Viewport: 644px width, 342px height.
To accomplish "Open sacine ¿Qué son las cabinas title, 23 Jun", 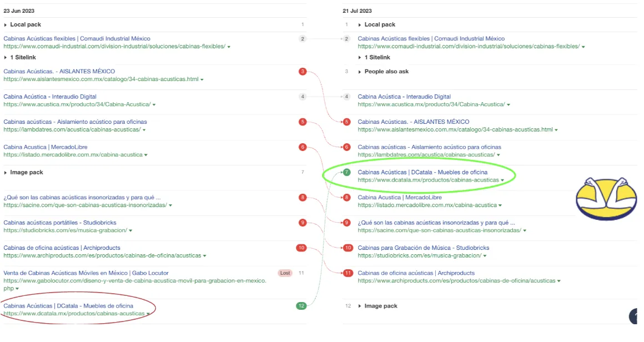I will tap(82, 198).
